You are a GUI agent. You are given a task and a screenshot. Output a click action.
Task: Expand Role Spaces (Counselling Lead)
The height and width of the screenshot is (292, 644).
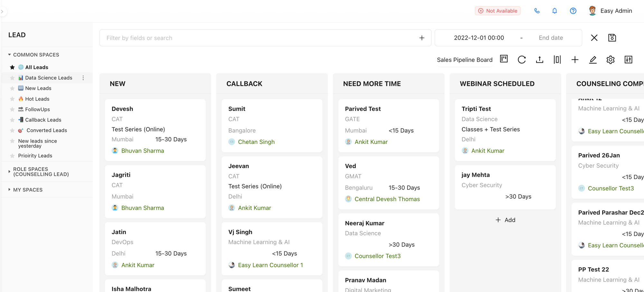click(9, 172)
